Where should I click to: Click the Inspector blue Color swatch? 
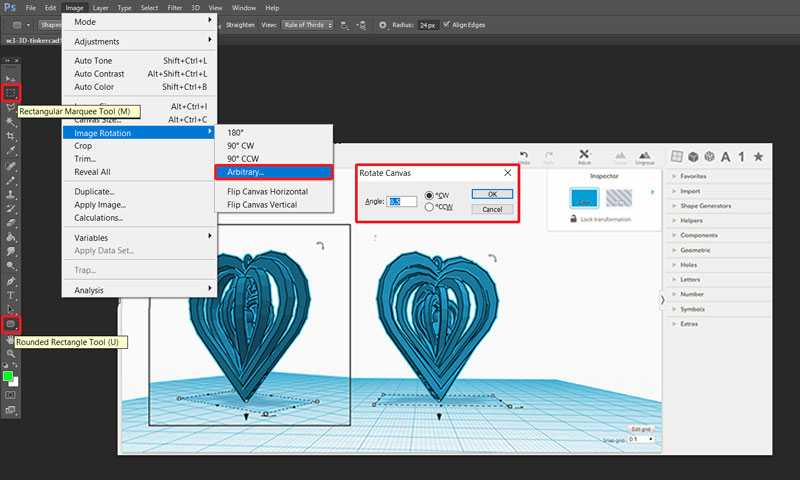click(584, 198)
